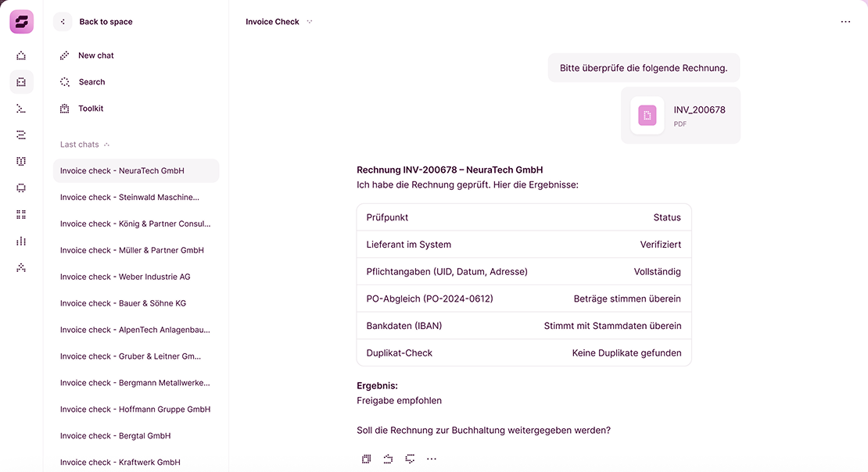Open the terminal prompt icon in the rail
Screen dimensions: 868x472
pos(21,109)
